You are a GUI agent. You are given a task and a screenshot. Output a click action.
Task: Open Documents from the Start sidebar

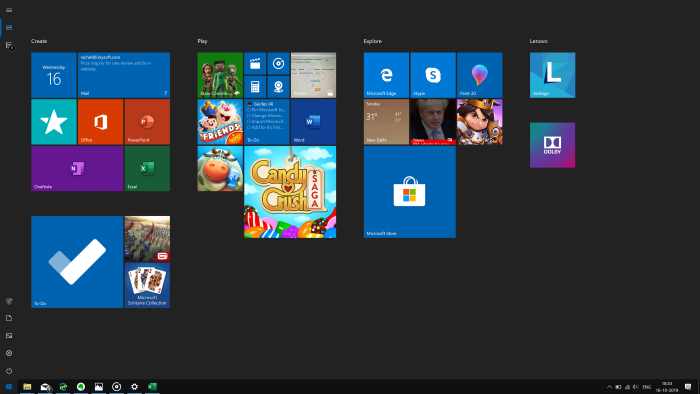pyautogui.click(x=9, y=318)
